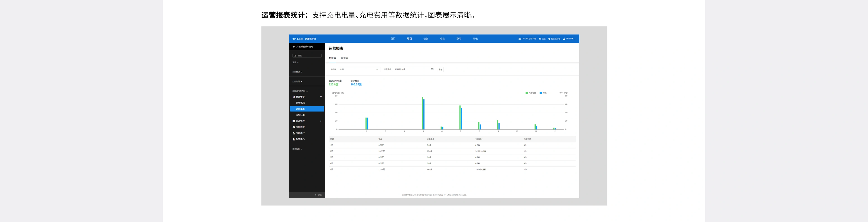868x222 pixels.
Task: Click the 72.29元 cell for 5日
Action: [382, 170]
